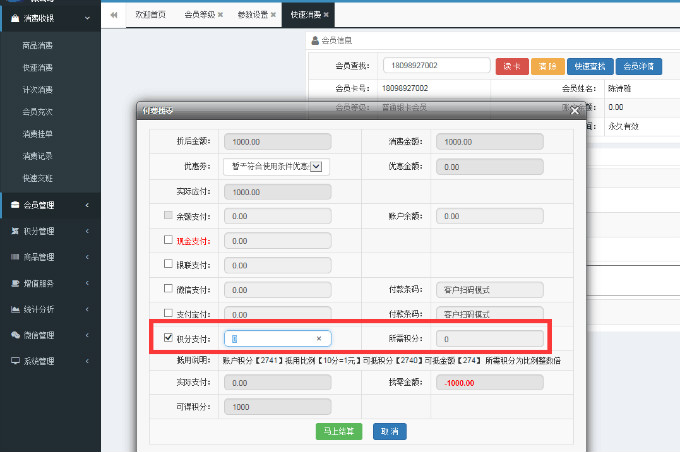Screen dimensions: 680x452
Task: Expand the 短信服务 sidebar section
Action: [x=87, y=283]
